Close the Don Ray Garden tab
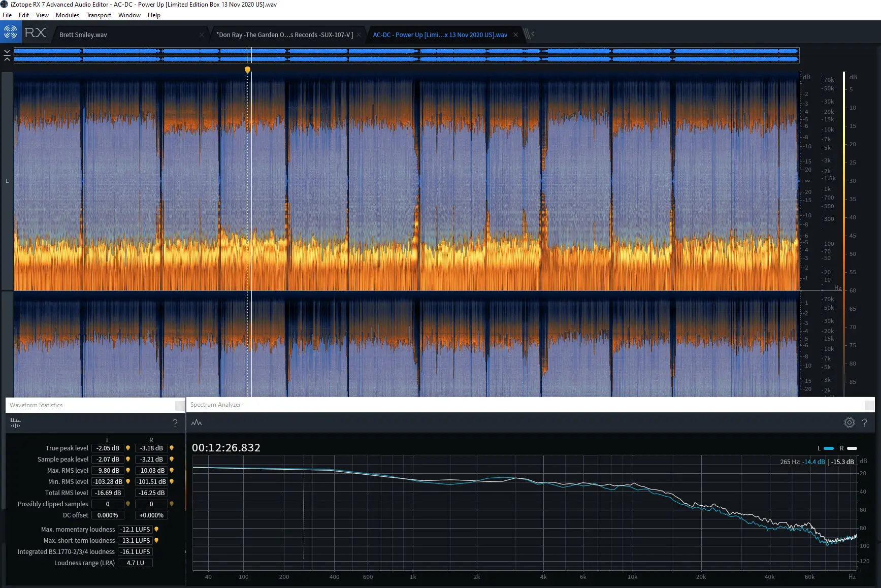The image size is (881, 588). click(358, 35)
